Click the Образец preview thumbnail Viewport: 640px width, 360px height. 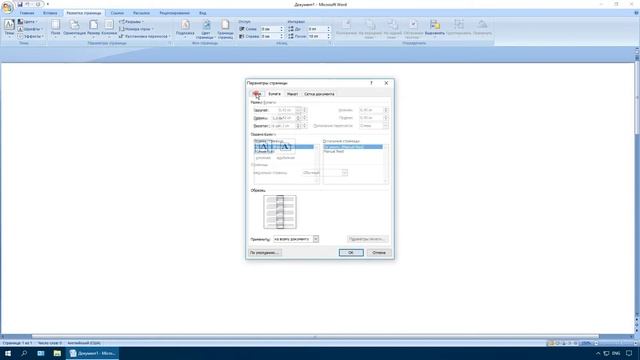click(x=280, y=212)
